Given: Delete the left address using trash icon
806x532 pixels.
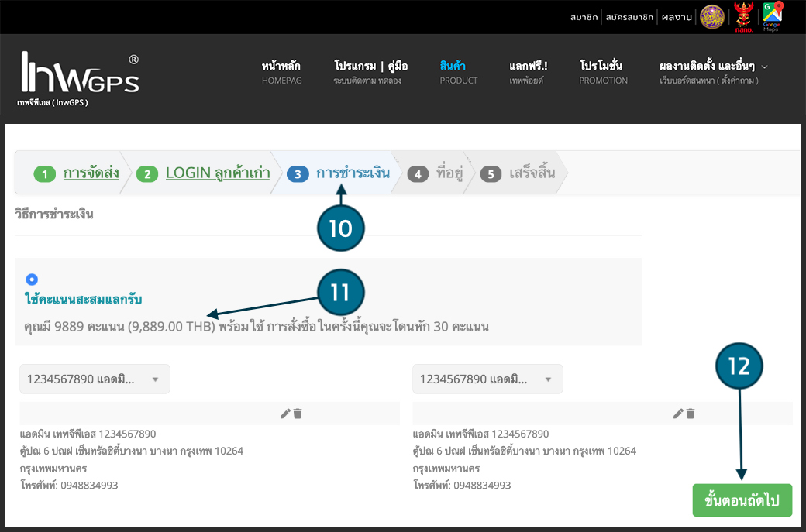Looking at the screenshot, I should pyautogui.click(x=298, y=414).
